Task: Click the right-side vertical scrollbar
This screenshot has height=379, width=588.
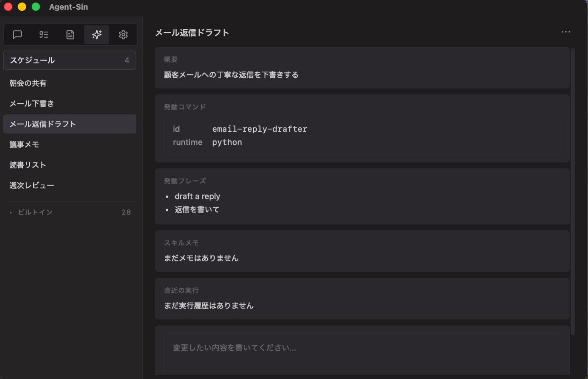Action: click(573, 191)
